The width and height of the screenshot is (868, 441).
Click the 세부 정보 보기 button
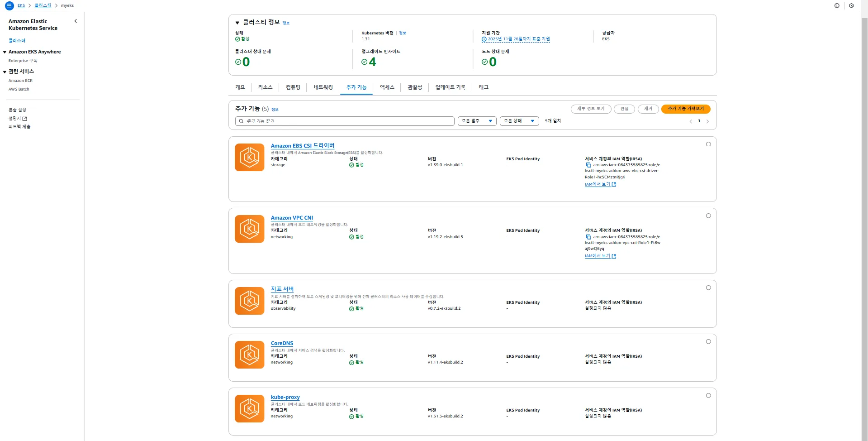point(591,109)
